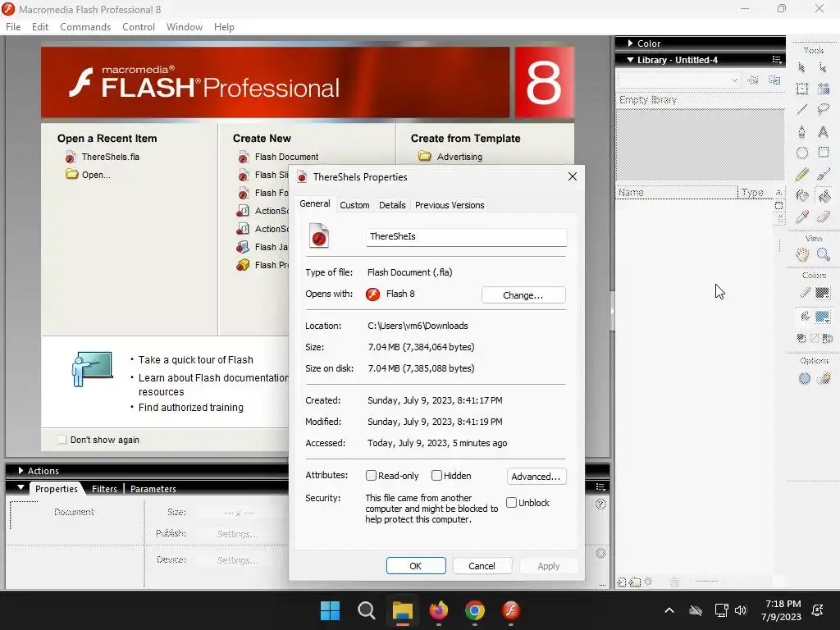Choose the Pencil tool
The image size is (840, 630).
802,174
